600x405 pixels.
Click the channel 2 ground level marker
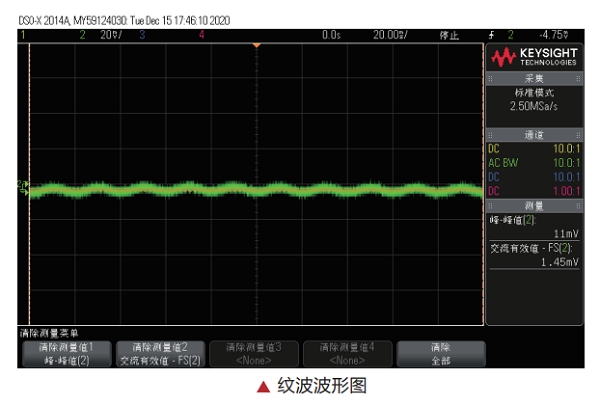(x=22, y=185)
